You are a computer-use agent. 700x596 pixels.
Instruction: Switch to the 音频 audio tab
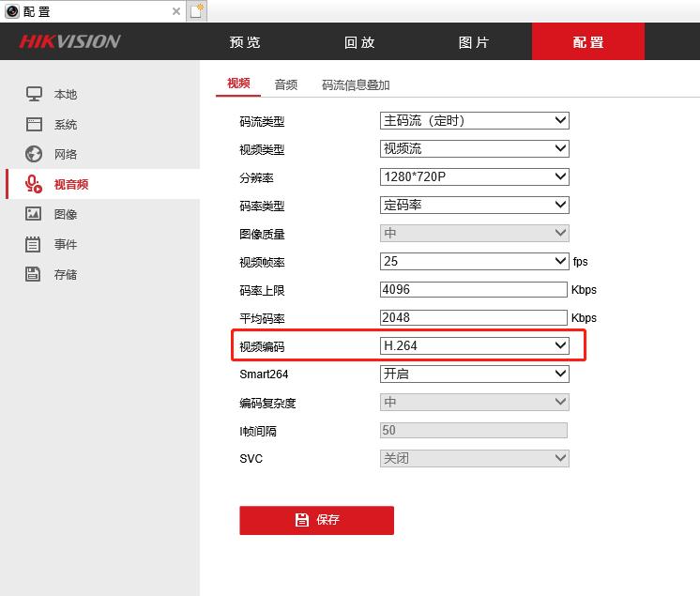click(285, 84)
